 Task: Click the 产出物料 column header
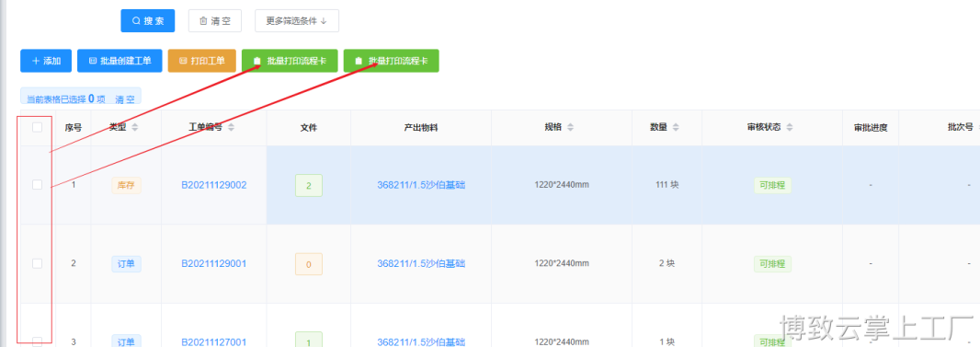421,128
